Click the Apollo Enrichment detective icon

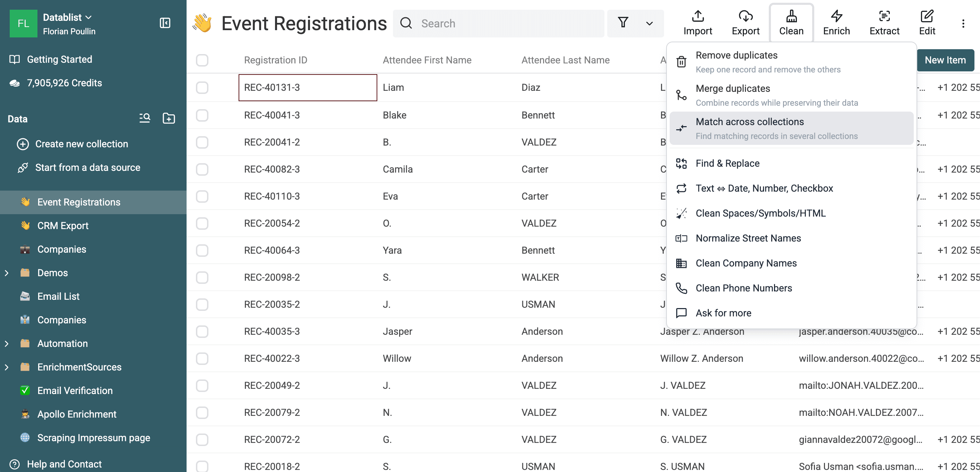coord(25,414)
